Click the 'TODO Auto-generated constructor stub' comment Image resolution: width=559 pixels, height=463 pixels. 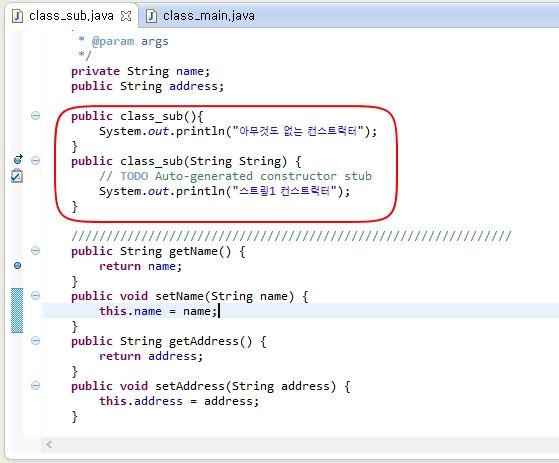(x=235, y=176)
